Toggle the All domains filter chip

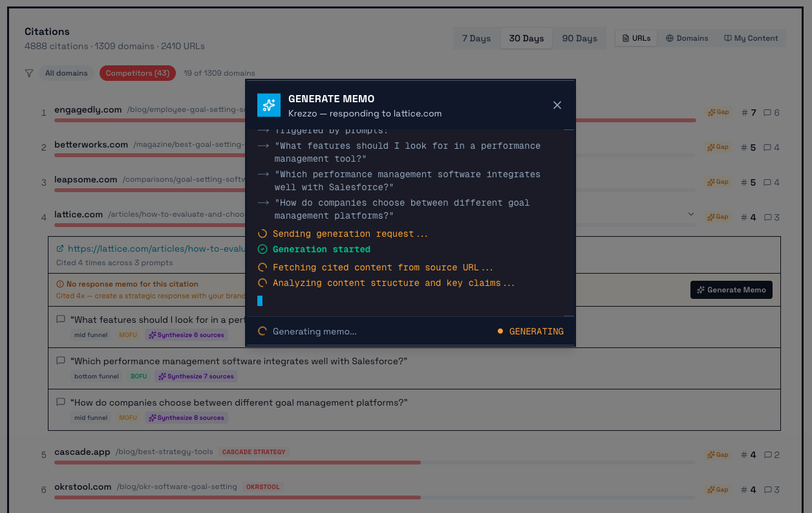coord(67,73)
